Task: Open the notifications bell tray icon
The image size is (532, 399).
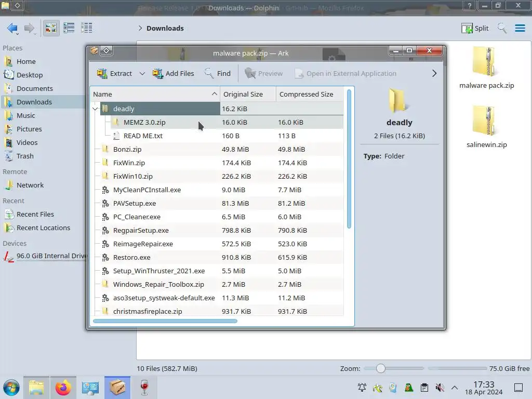Action: tap(362, 388)
